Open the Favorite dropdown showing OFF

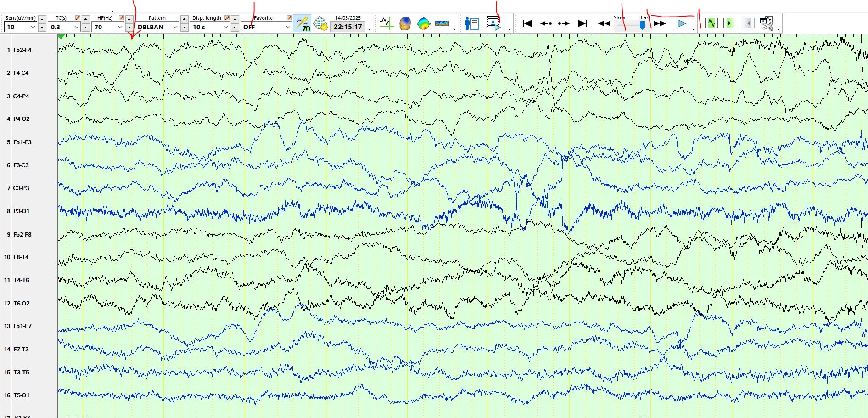(267, 27)
